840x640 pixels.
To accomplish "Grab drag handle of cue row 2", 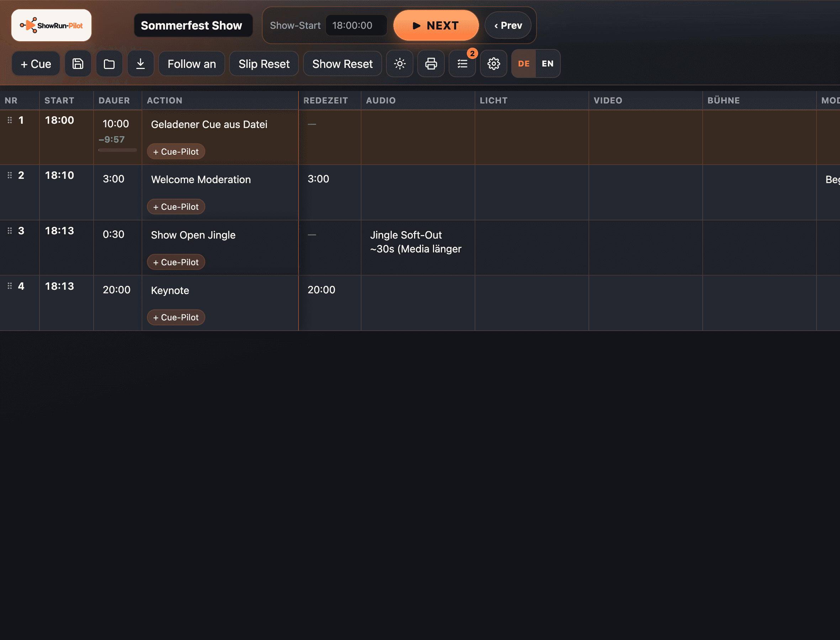I will coord(10,175).
